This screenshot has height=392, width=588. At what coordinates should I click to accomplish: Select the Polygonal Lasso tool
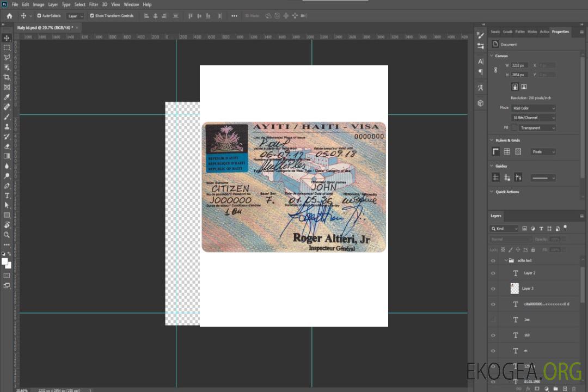pos(7,57)
